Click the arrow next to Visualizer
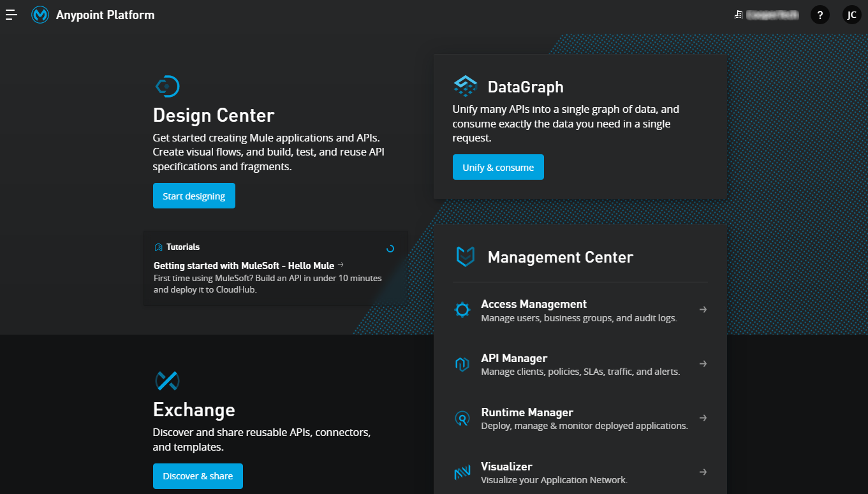The width and height of the screenshot is (868, 494). coord(703,472)
